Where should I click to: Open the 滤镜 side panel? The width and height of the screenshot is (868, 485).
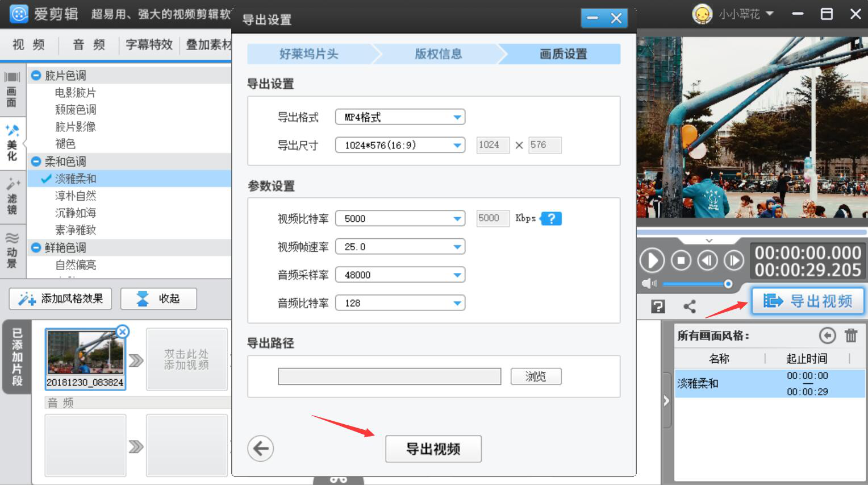pyautogui.click(x=12, y=196)
